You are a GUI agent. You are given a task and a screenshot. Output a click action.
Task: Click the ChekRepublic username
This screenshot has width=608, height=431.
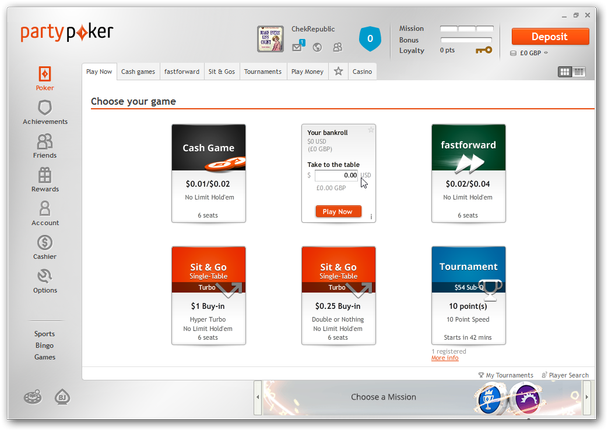tap(313, 29)
